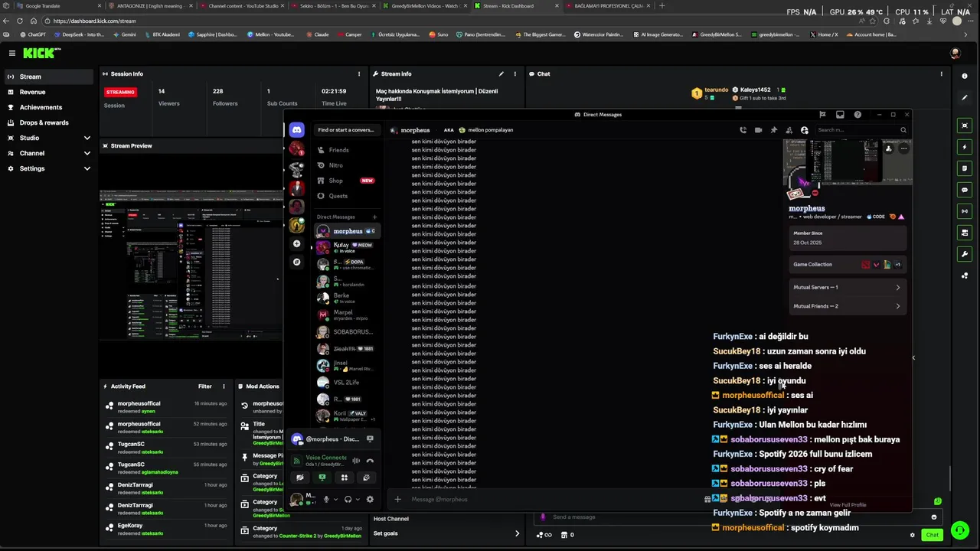Open Berke direct message conversation

347,298
